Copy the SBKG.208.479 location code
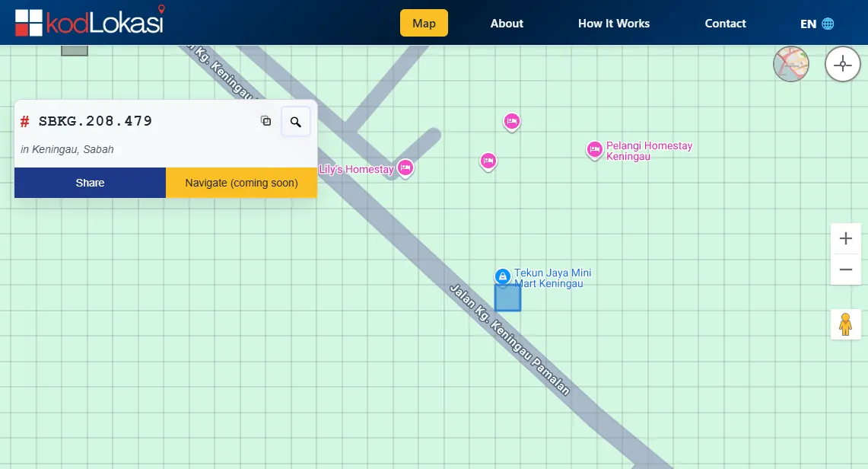Viewport: 868px width, 469px height. 265,121
